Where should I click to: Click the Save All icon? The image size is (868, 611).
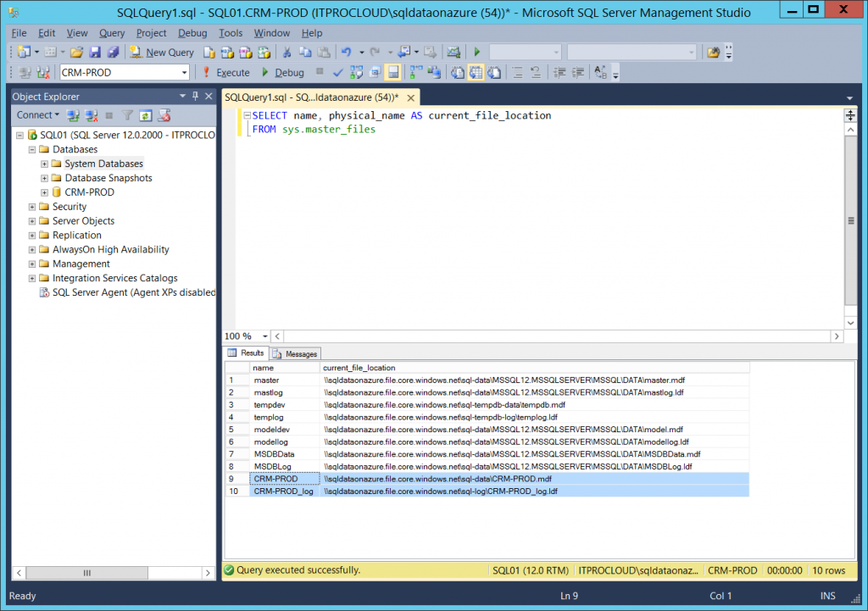pyautogui.click(x=114, y=52)
